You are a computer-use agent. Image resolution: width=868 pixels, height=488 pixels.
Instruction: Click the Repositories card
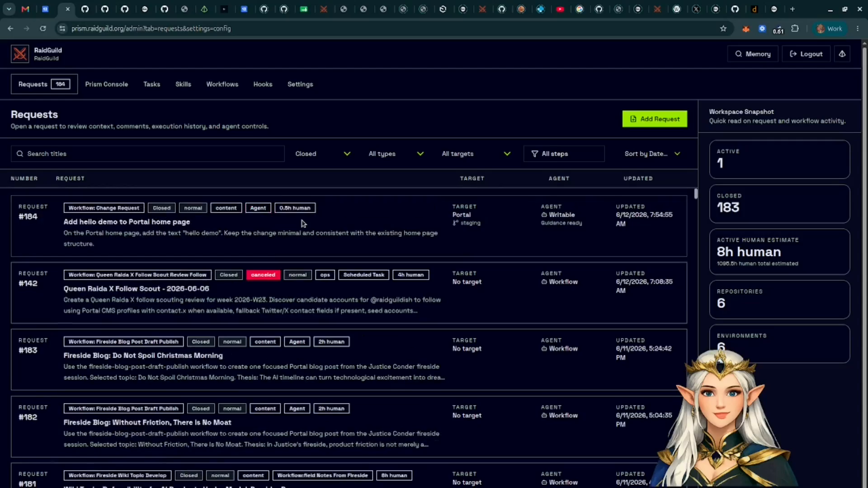[x=779, y=300]
